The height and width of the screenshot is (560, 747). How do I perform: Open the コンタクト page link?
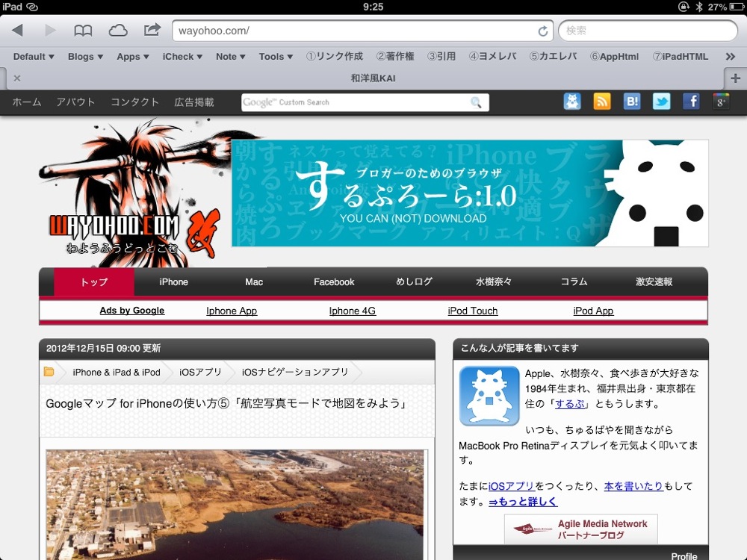coord(134,102)
